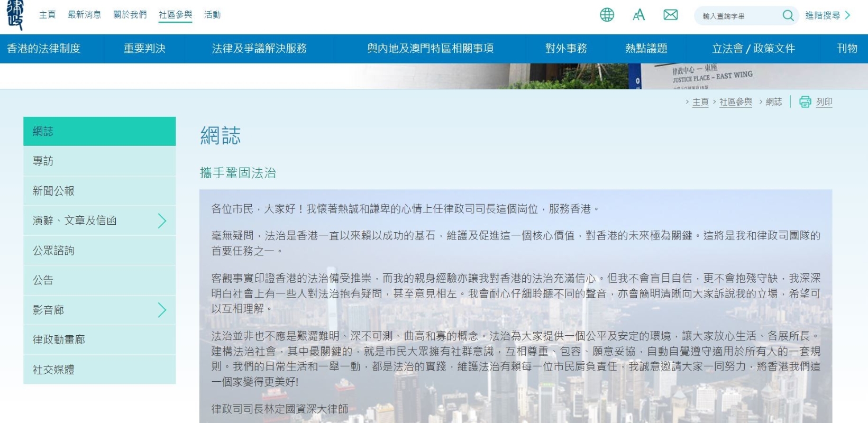
Task: Click the text size AA icon
Action: (638, 15)
